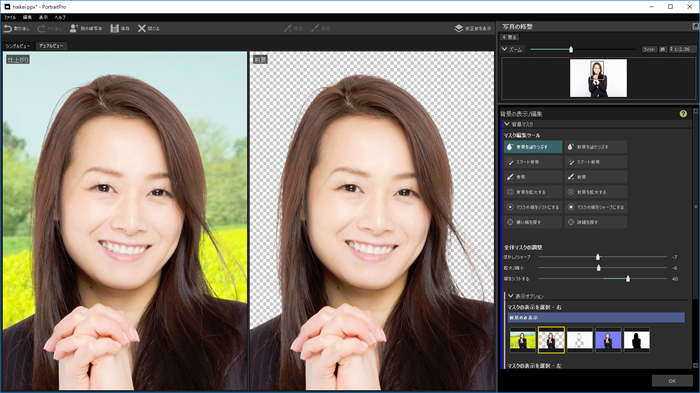
Task: Select the transparent checkerboard foreground thumbnail
Action: (551, 340)
